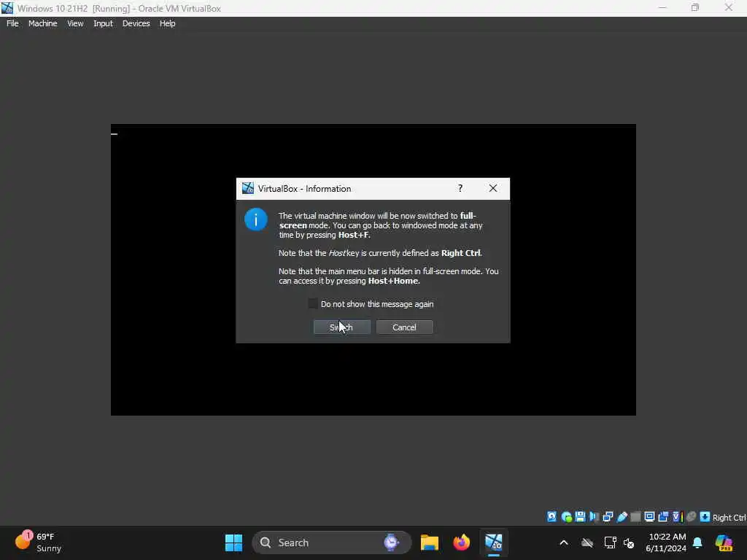The height and width of the screenshot is (560, 747).
Task: Open the Help menu
Action: pyautogui.click(x=167, y=23)
